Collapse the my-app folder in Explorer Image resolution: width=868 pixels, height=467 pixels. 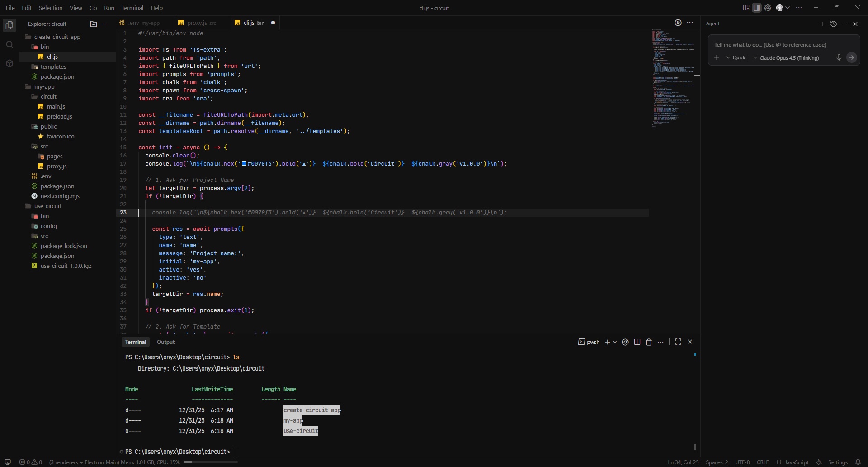41,86
